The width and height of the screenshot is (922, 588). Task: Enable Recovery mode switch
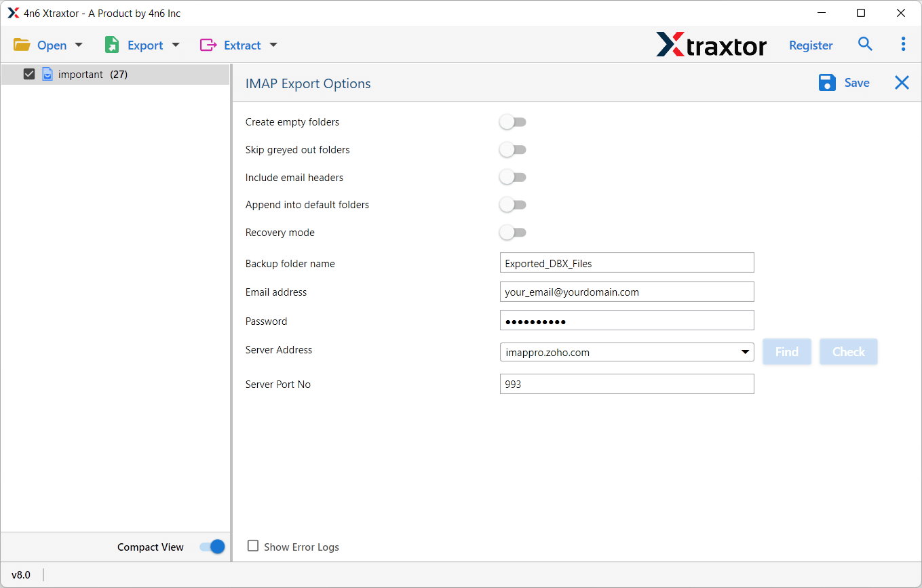[x=513, y=233]
